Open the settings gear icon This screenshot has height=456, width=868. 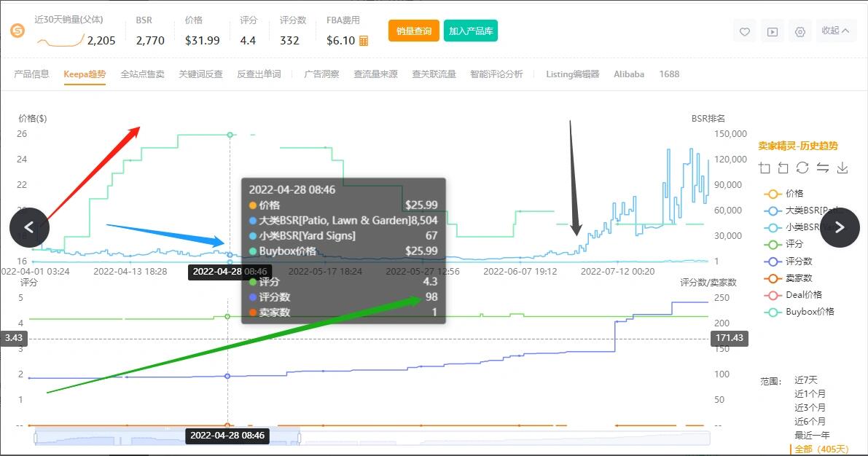800,31
